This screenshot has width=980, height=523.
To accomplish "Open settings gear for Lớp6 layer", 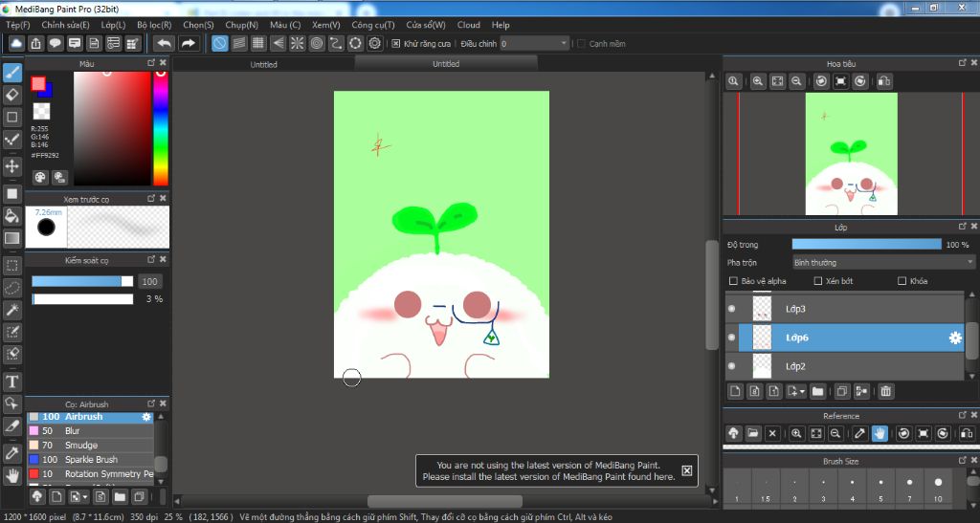I will coord(955,338).
